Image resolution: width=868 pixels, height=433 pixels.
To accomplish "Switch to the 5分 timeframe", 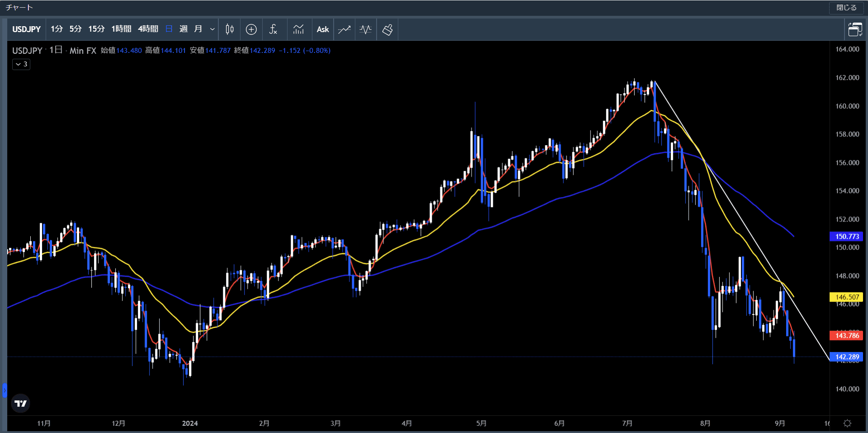I will click(x=75, y=29).
